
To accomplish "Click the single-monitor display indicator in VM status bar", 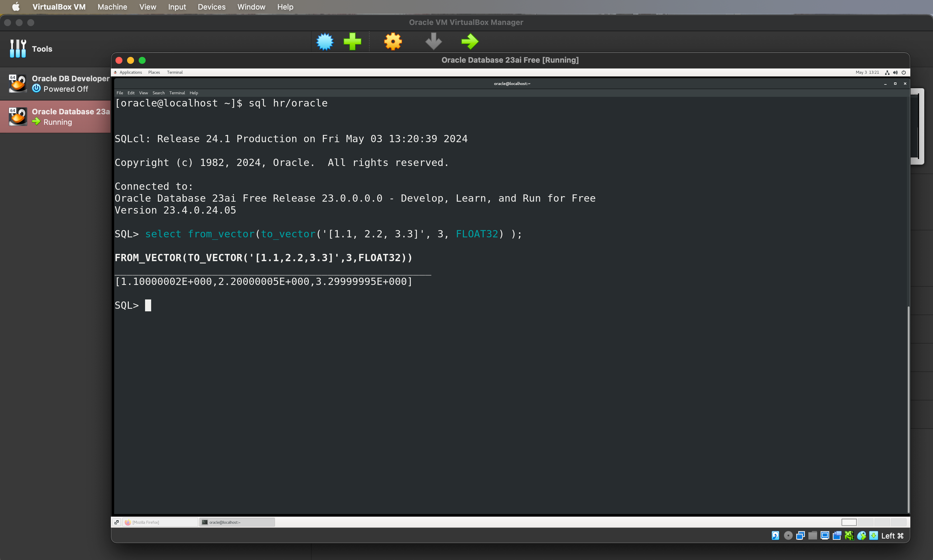I will [825, 535].
